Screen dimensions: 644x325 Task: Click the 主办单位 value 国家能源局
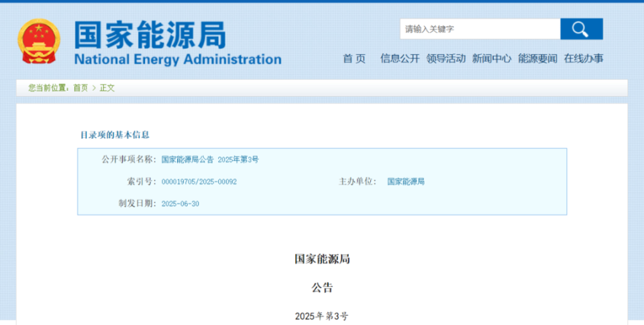[x=406, y=181]
